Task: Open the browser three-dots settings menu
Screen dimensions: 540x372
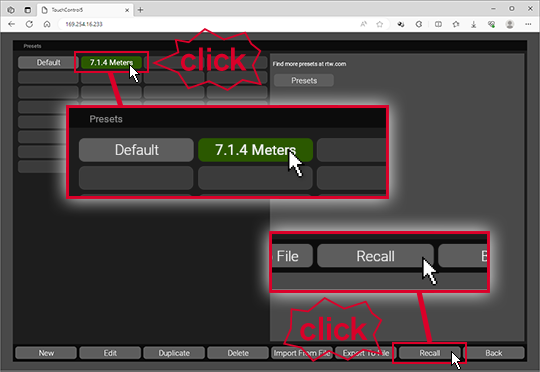Action: point(528,24)
